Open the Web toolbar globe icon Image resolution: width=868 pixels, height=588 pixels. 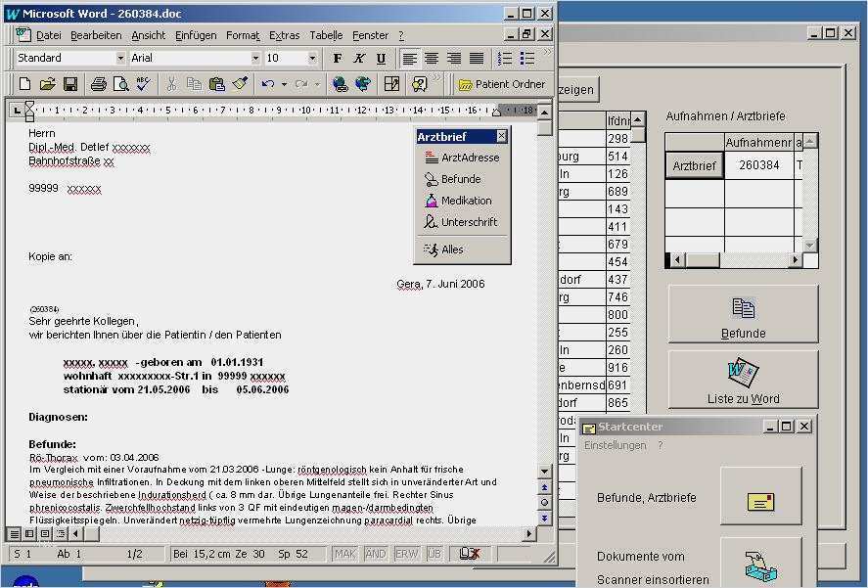tap(363, 84)
